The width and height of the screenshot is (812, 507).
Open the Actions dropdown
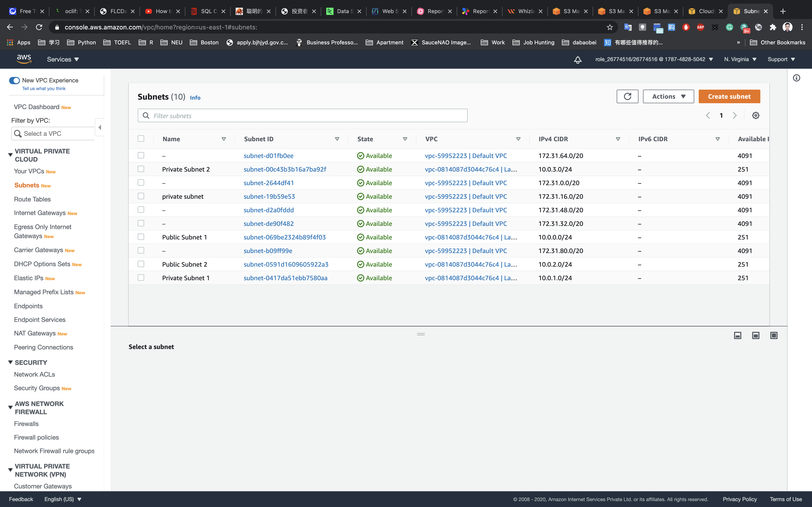tap(668, 97)
